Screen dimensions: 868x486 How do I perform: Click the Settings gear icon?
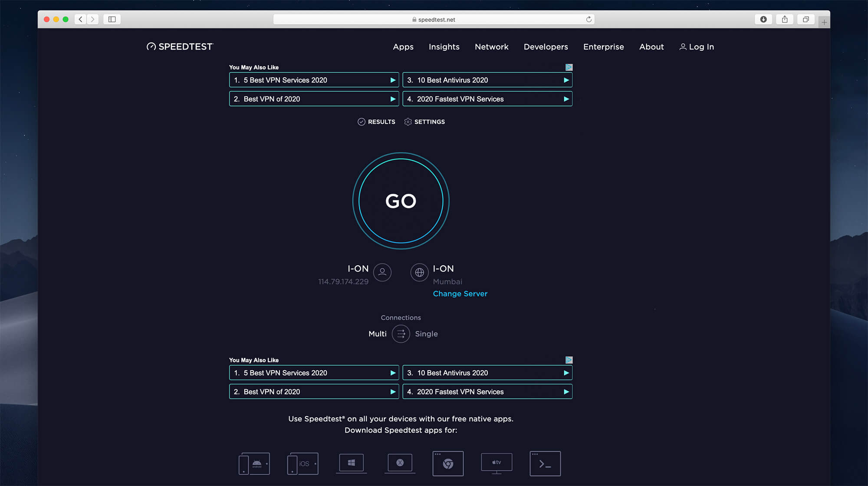(x=408, y=122)
